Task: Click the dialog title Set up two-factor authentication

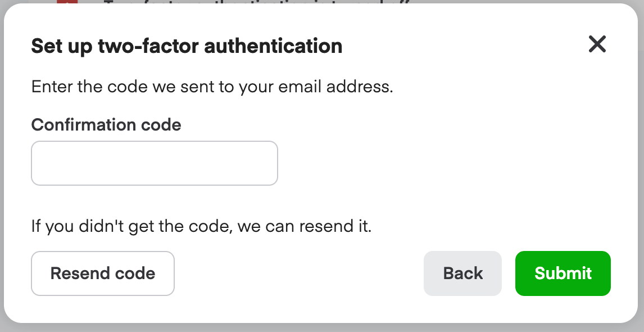Action: pos(187,46)
